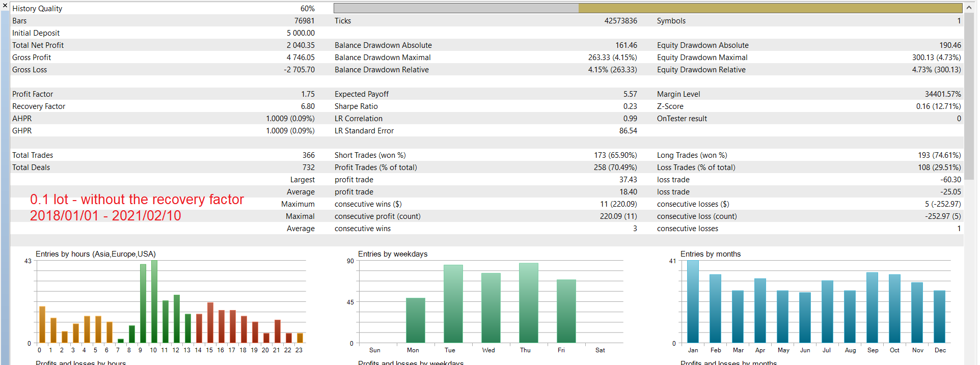Click the Entries by months chart title

tap(711, 254)
